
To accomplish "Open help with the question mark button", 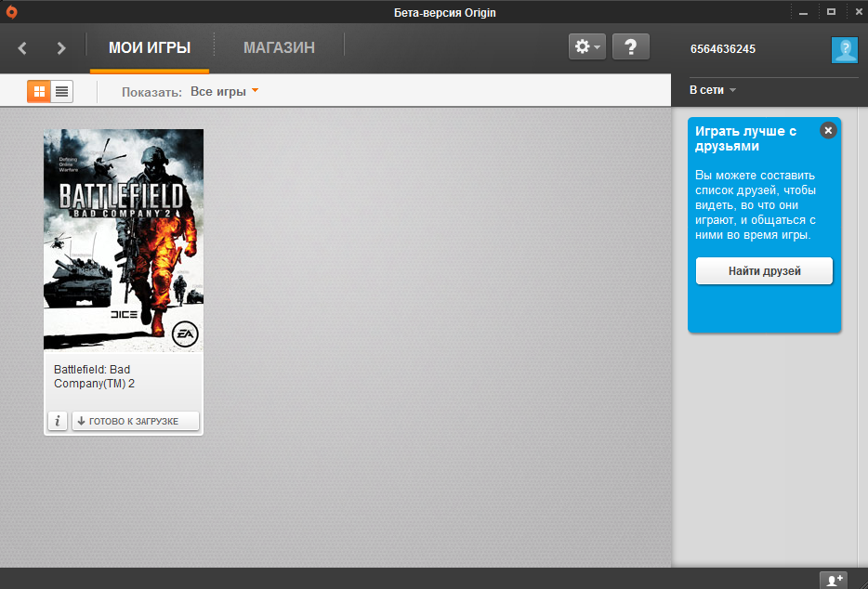I will click(x=630, y=47).
